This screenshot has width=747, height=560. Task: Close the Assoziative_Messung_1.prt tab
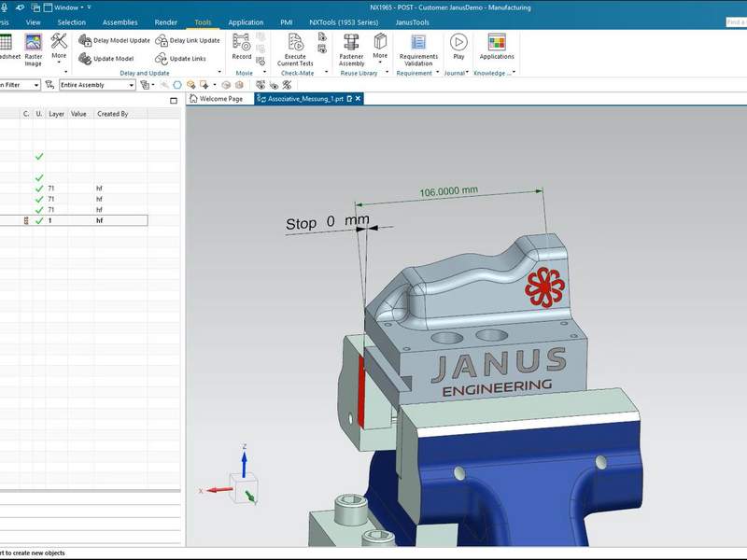[359, 99]
